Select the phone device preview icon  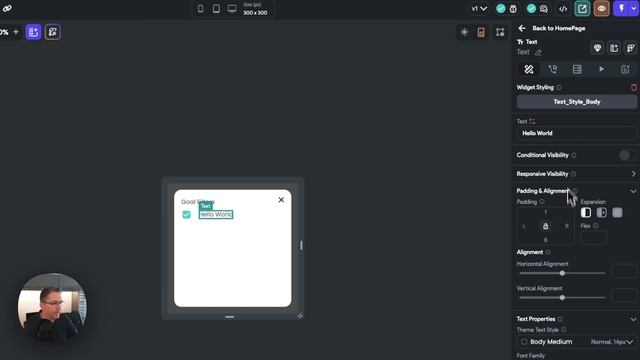point(200,9)
